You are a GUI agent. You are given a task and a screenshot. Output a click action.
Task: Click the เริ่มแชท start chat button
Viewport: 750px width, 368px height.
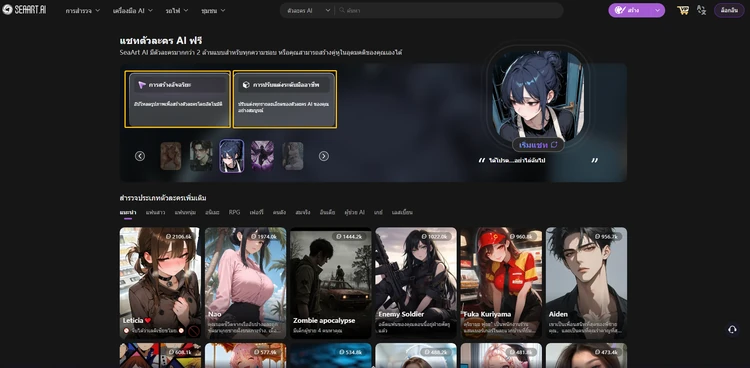pos(538,145)
